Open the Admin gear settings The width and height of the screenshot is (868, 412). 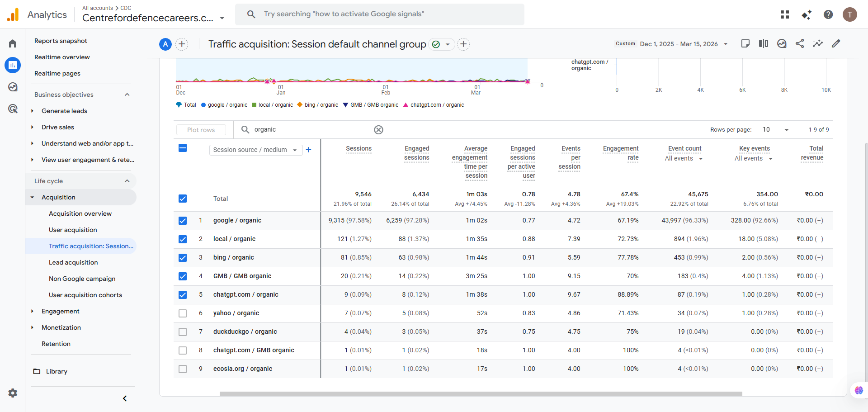(x=13, y=393)
